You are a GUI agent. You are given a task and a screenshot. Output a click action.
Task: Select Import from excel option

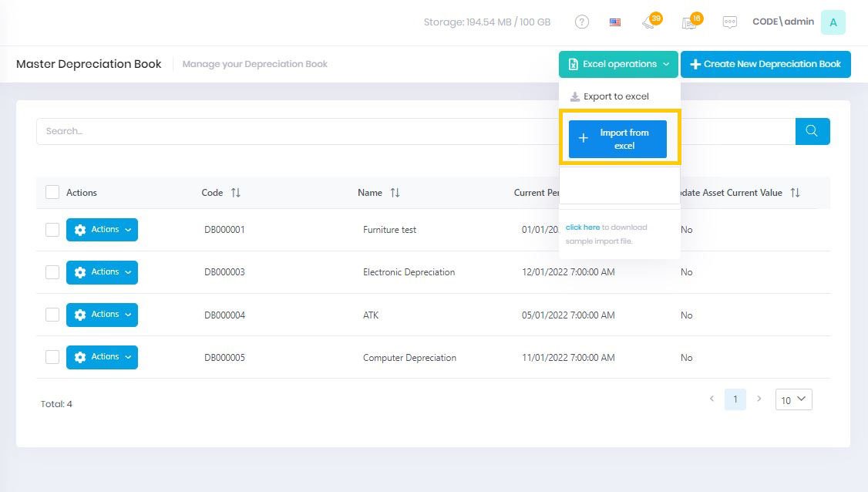tap(617, 140)
